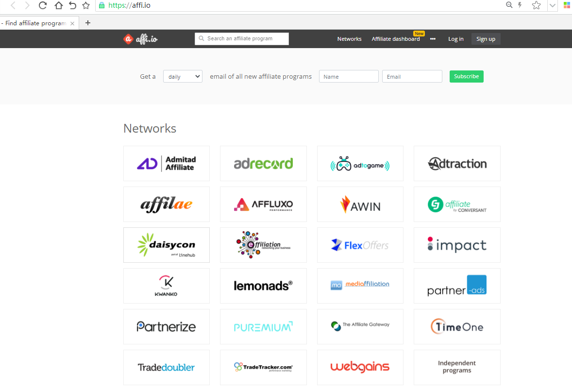The height and width of the screenshot is (392, 572).
Task: Click the Search an affiliate program field
Action: pos(242,39)
